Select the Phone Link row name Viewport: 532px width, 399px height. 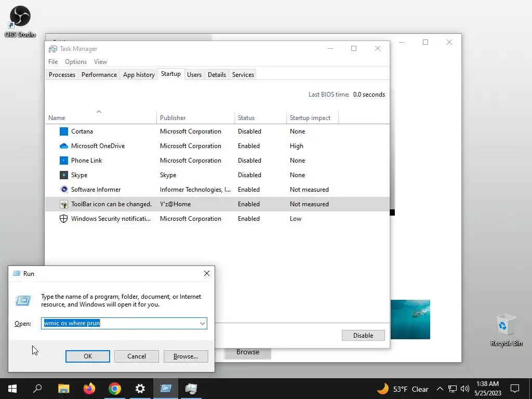(86, 161)
